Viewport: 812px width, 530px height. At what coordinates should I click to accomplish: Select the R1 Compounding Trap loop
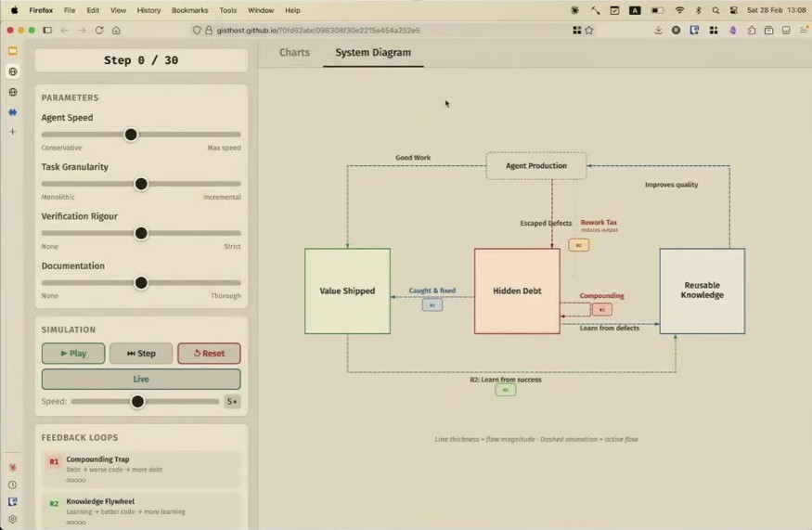141,469
